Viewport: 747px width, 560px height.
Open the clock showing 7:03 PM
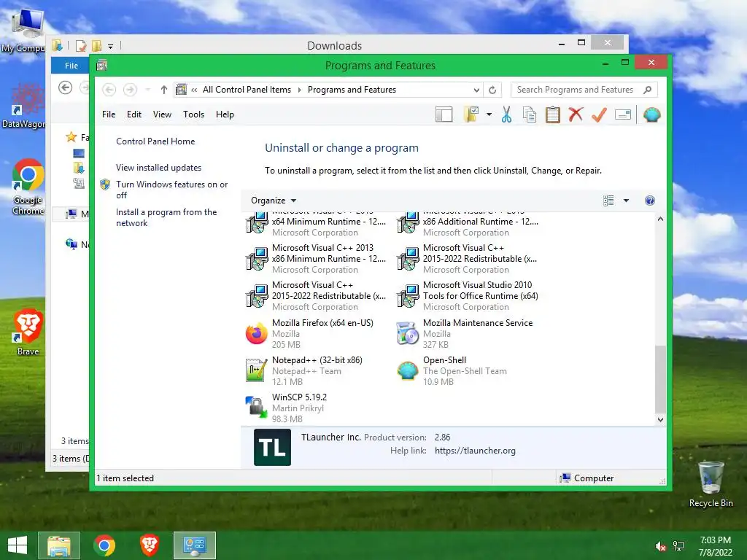[715, 546]
